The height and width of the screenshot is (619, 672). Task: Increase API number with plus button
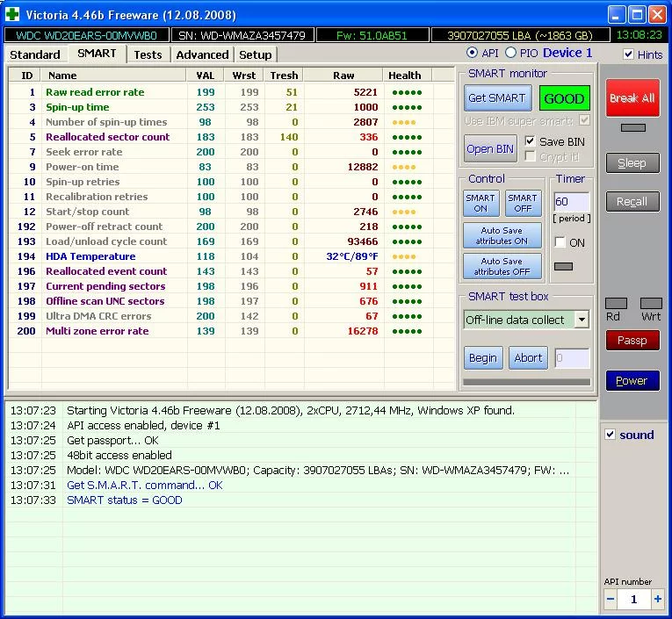click(658, 599)
